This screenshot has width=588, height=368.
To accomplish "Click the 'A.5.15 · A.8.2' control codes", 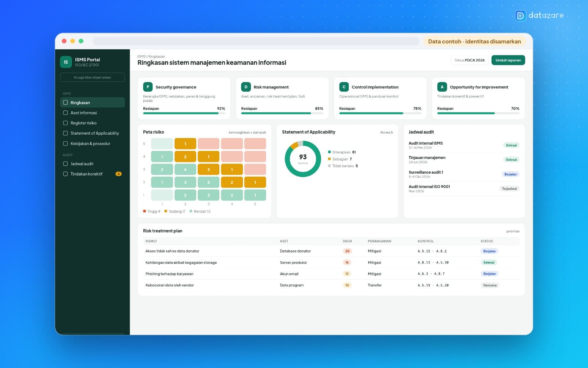I will (432, 251).
